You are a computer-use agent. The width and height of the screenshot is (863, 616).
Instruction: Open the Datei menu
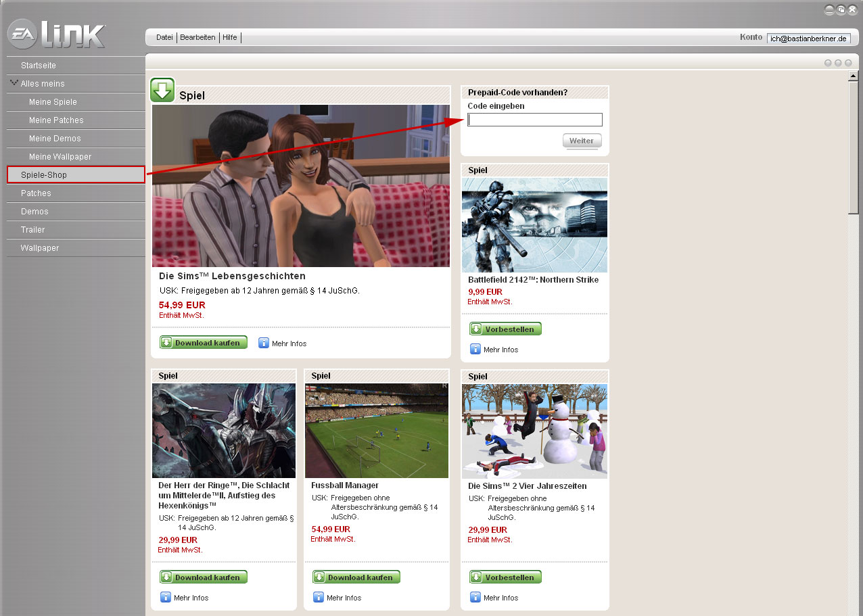[x=164, y=37]
